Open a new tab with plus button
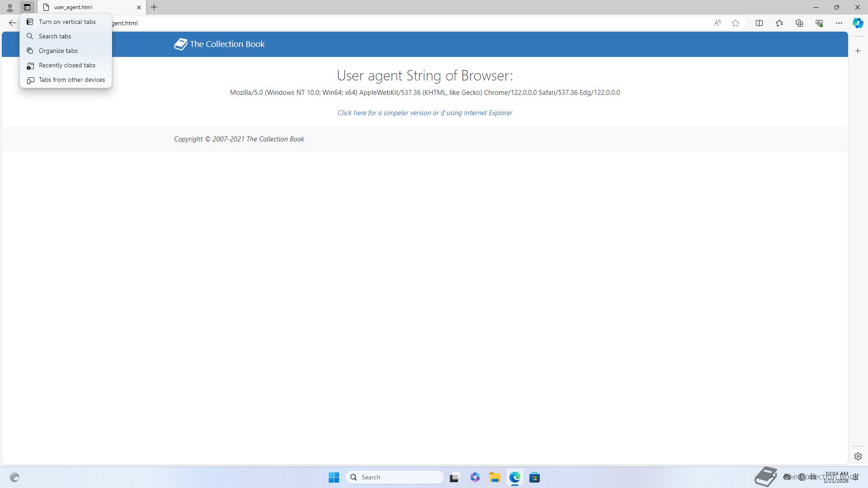868x488 pixels. [154, 7]
